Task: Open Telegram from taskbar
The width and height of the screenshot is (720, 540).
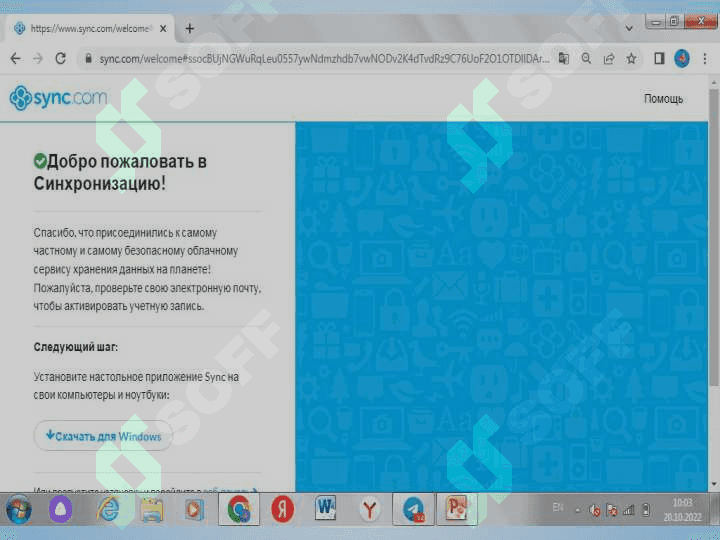Action: tap(413, 509)
